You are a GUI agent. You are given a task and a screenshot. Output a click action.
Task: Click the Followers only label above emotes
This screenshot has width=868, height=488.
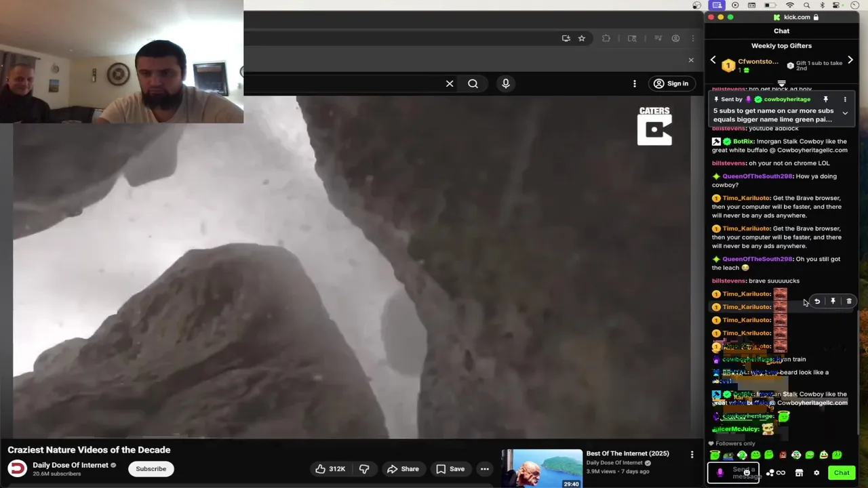735,444
